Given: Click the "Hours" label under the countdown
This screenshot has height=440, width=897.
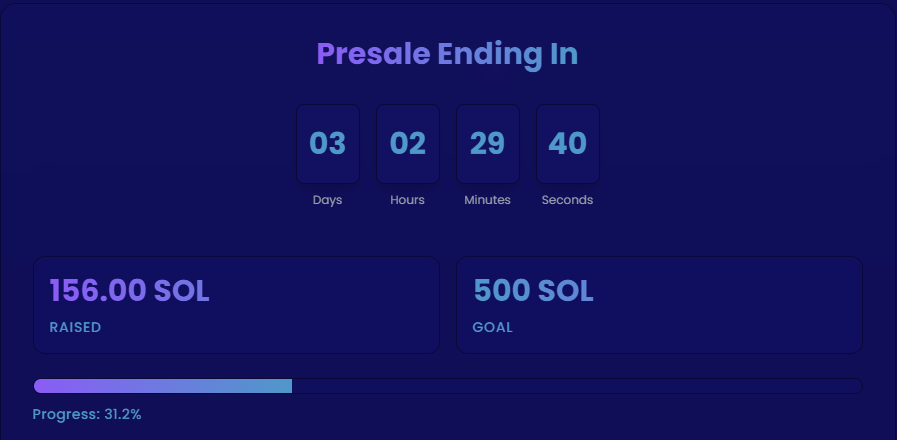Looking at the screenshot, I should coord(407,200).
